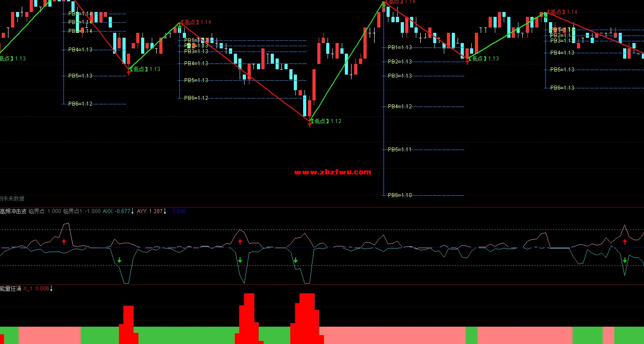Click the down arrow after the X_1 value

(x=51, y=289)
